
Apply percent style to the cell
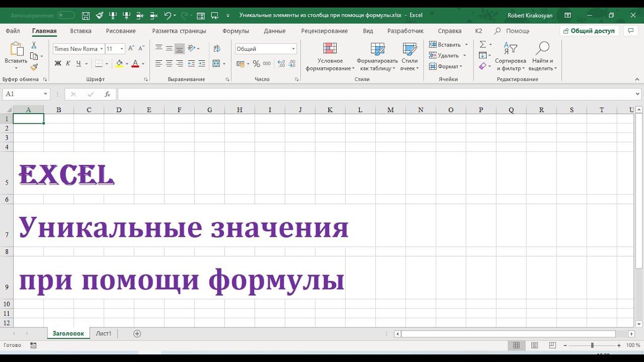pos(257,64)
